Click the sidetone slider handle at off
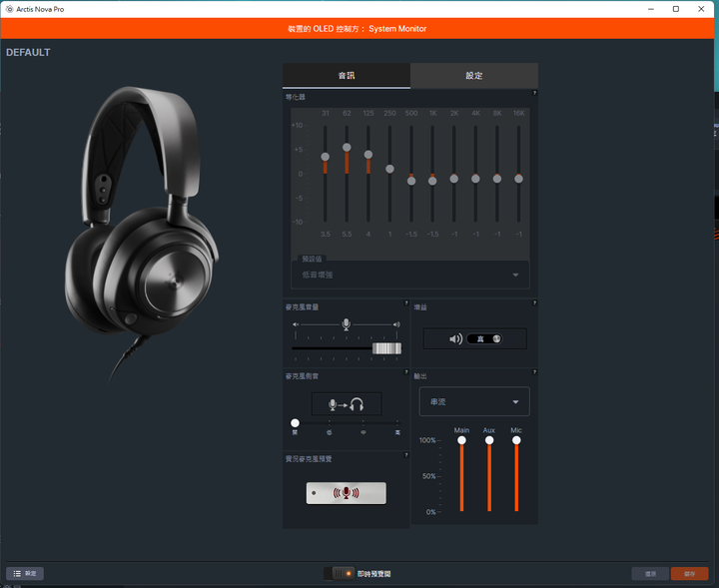The width and height of the screenshot is (719, 588). tap(295, 422)
